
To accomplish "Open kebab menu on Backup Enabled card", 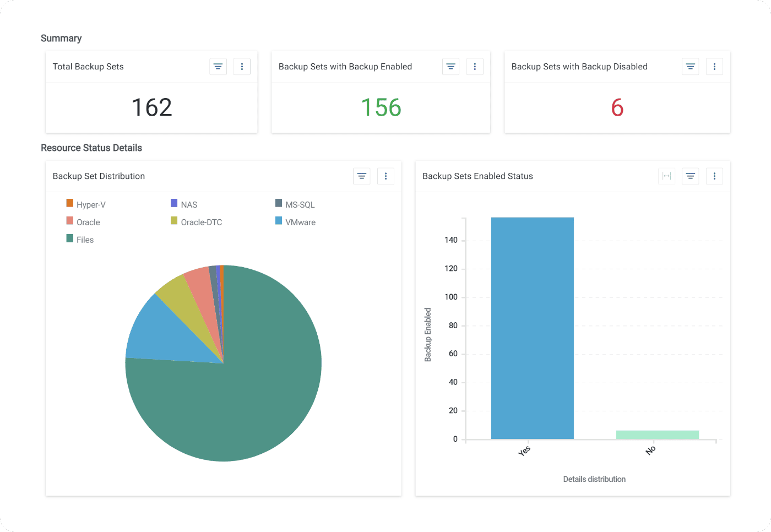I will coord(475,67).
